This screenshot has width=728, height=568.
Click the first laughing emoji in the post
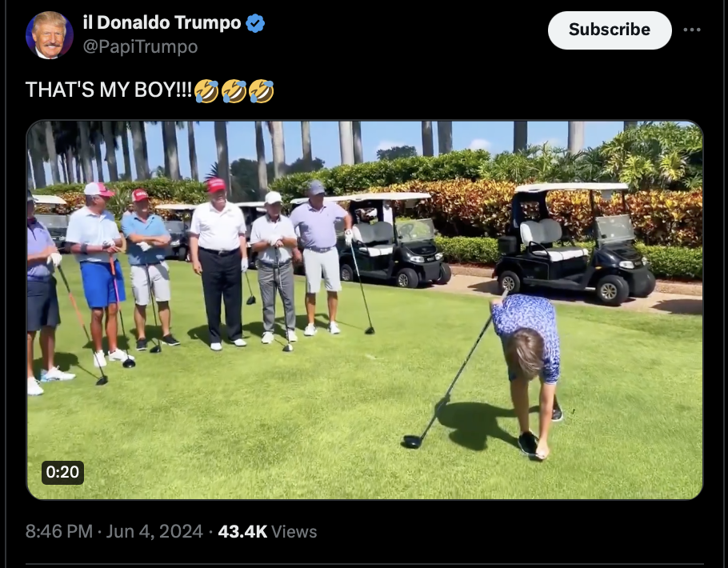(x=206, y=90)
